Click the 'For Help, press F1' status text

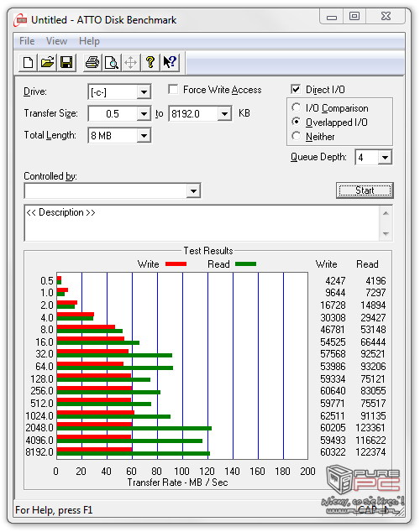click(x=54, y=510)
